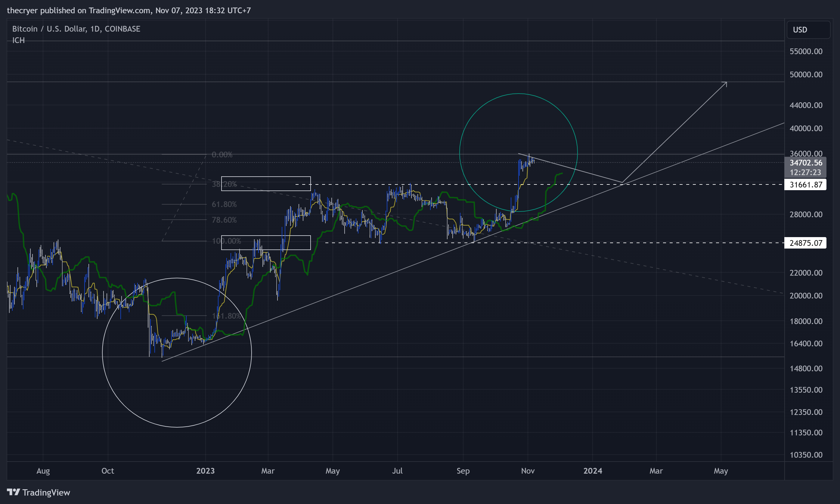Click the Bitcoin / U.S. Dollar chart title
Screen dimensions: 840x504
[76, 29]
